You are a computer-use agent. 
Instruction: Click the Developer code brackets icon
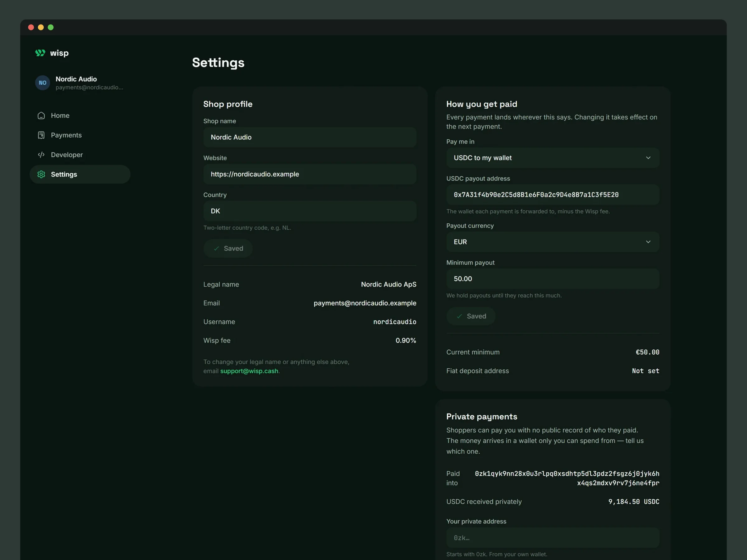[x=41, y=155]
